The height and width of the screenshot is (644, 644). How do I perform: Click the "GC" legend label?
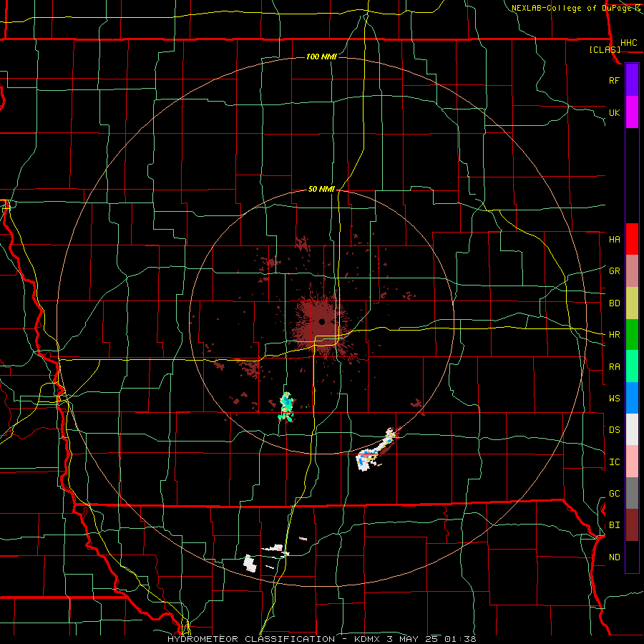pyautogui.click(x=614, y=494)
